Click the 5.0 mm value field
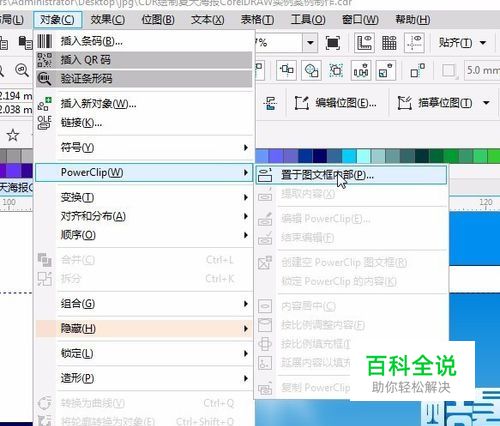 482,70
